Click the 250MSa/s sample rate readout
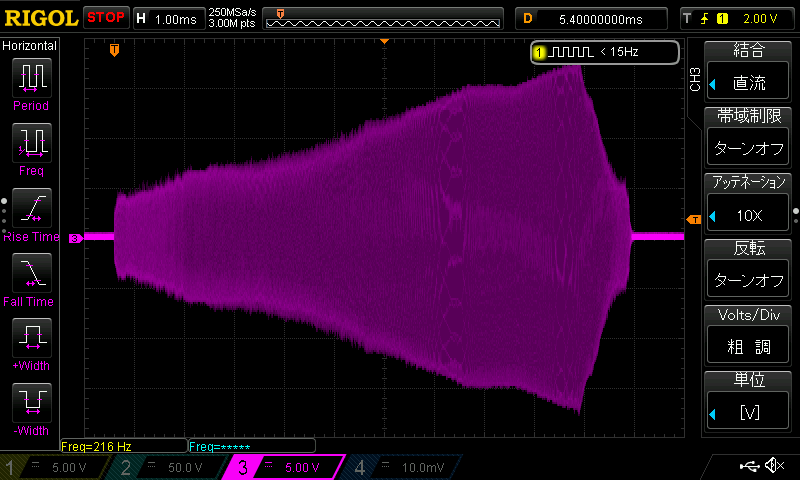Image resolution: width=800 pixels, height=480 pixels. coord(232,12)
